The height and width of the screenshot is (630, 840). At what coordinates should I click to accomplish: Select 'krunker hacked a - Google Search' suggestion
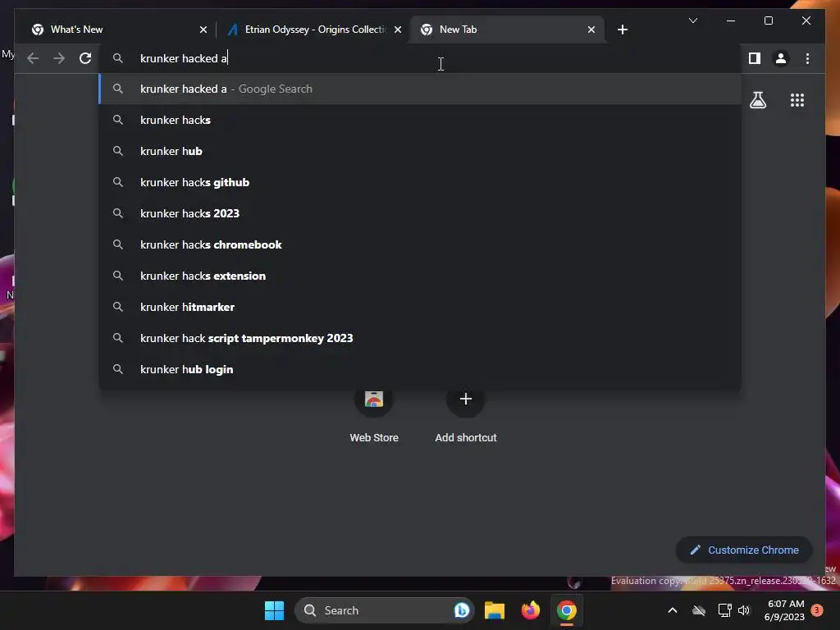coord(420,89)
